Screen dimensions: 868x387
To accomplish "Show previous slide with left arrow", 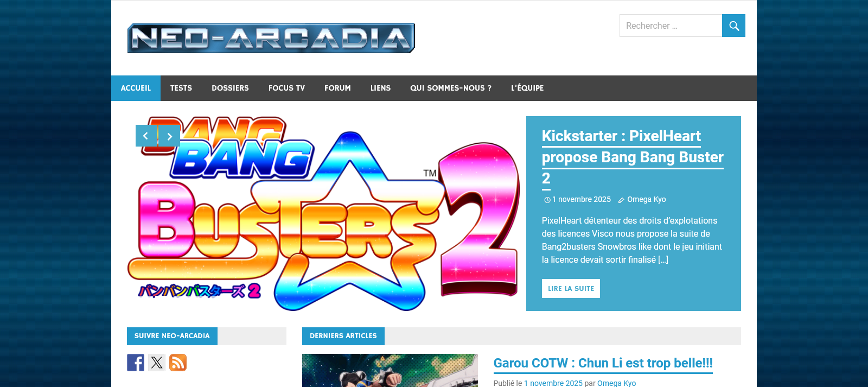I will click(146, 136).
